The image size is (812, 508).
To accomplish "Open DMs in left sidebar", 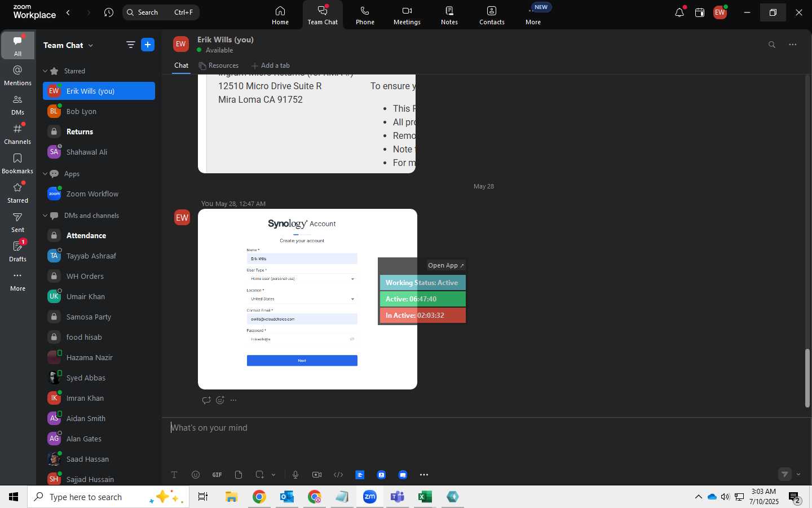I will 17,104.
